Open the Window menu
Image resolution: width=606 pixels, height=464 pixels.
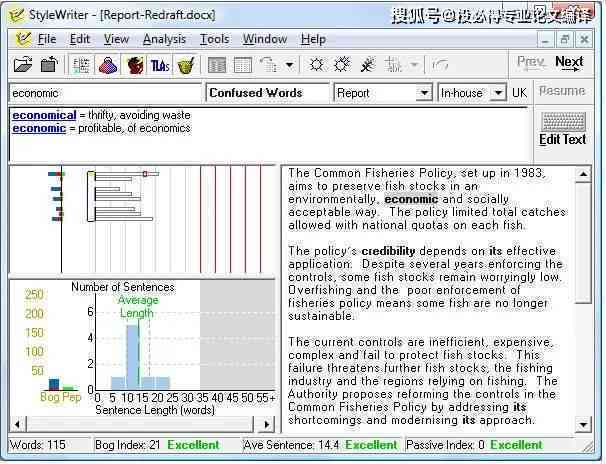[265, 39]
